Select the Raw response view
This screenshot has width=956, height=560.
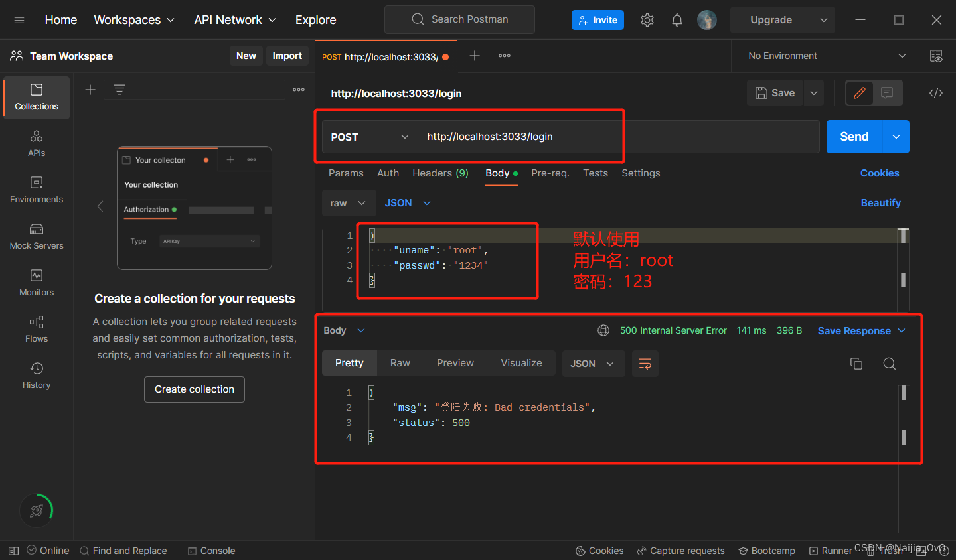(400, 363)
